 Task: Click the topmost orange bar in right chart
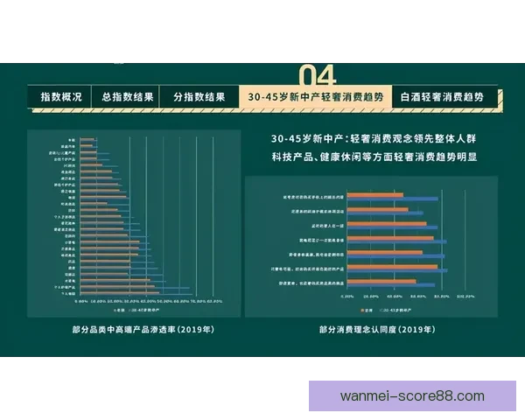click(375, 195)
